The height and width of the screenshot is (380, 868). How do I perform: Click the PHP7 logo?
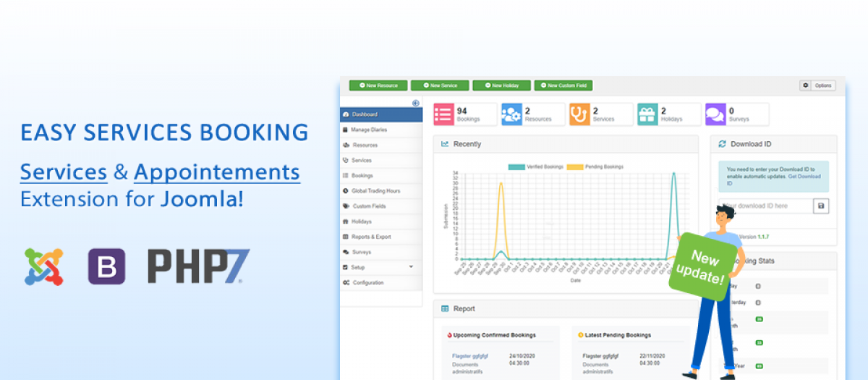(x=198, y=266)
